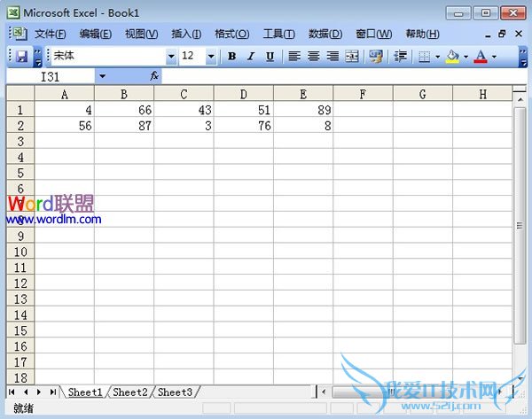Close the workbook with menu bar X
532x419 pixels.
(x=519, y=34)
